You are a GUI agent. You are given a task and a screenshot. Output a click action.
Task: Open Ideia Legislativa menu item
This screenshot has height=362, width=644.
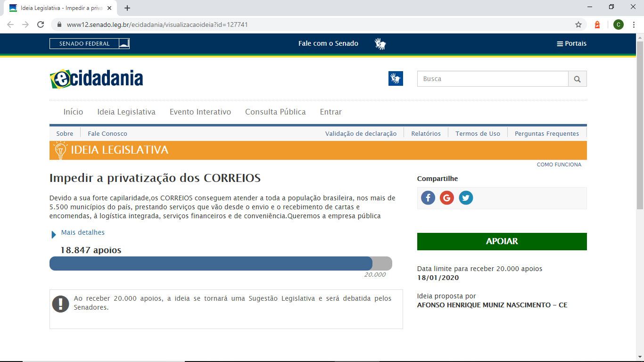pyautogui.click(x=126, y=112)
